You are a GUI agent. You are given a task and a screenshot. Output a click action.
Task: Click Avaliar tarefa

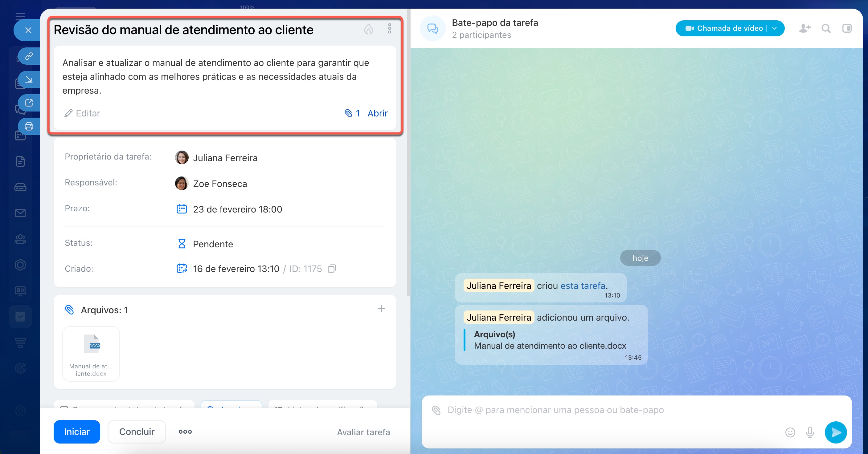tap(363, 432)
